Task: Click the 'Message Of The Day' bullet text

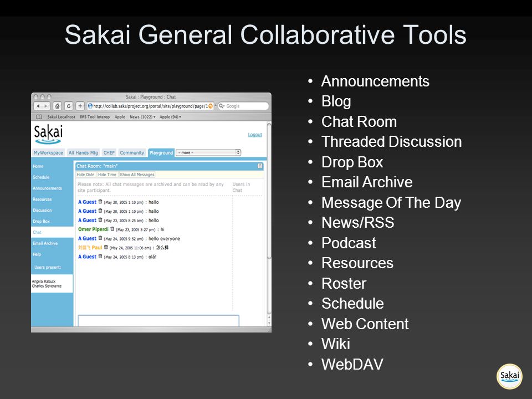Action: click(391, 203)
